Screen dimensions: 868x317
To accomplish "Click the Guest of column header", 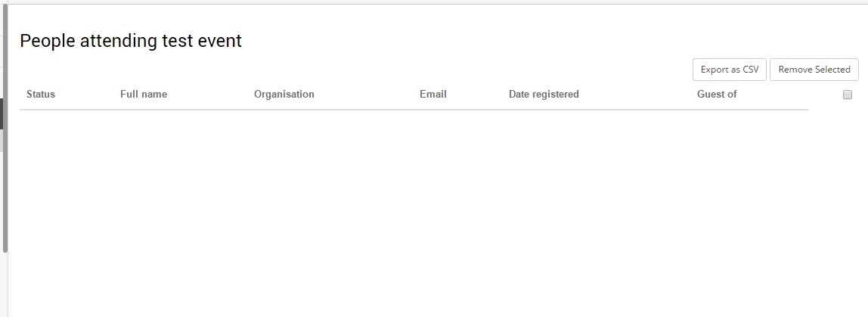I will pyautogui.click(x=717, y=95).
